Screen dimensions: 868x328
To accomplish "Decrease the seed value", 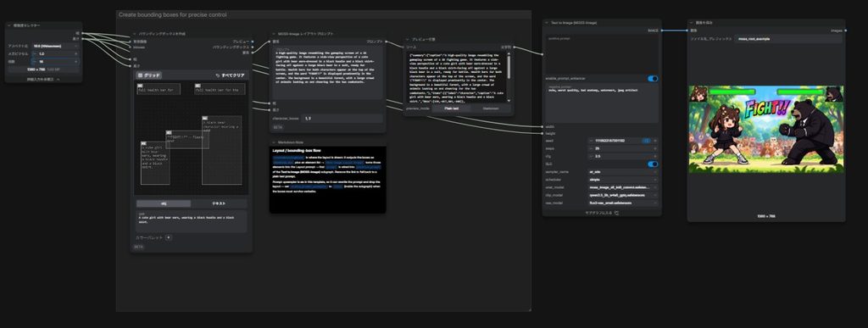I will (591, 141).
